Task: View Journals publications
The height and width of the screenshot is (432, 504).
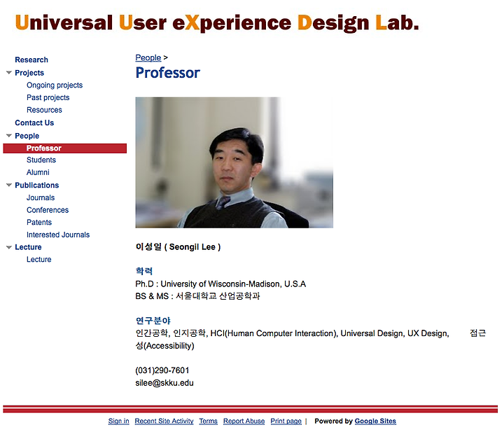Action: (41, 197)
